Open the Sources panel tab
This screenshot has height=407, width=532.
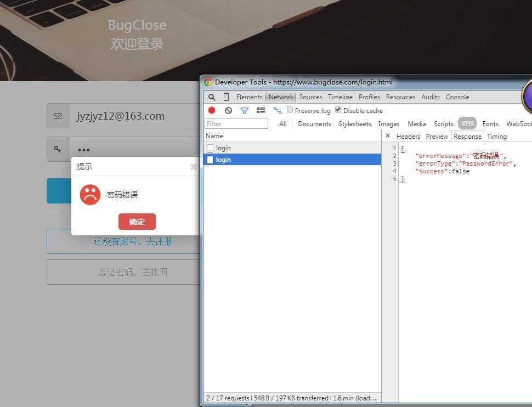click(x=310, y=97)
